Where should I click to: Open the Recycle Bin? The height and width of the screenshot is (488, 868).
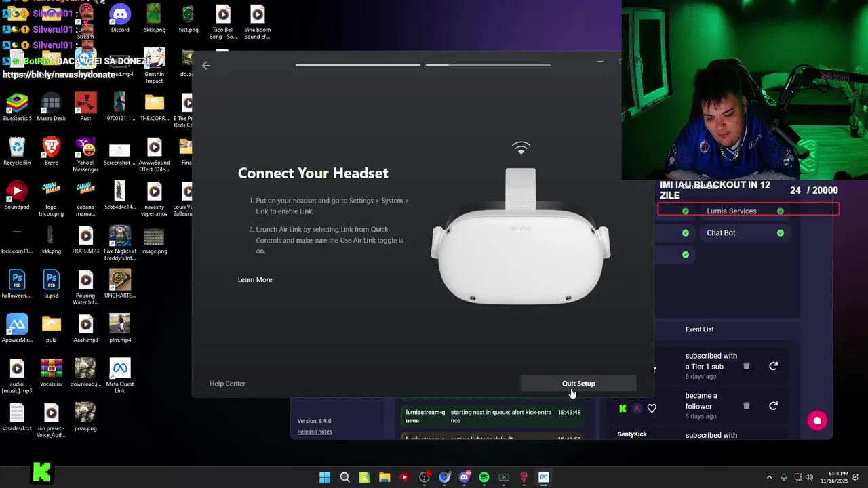tap(17, 152)
